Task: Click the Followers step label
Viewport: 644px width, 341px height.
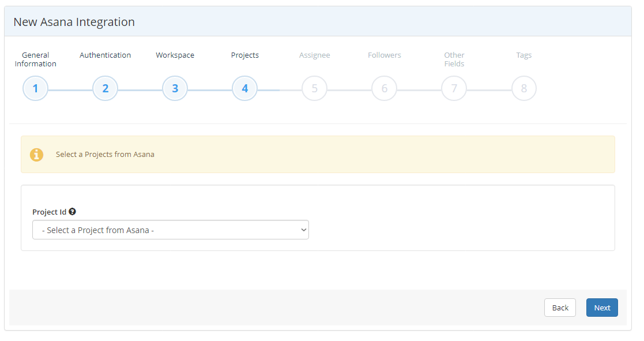Action: click(384, 55)
